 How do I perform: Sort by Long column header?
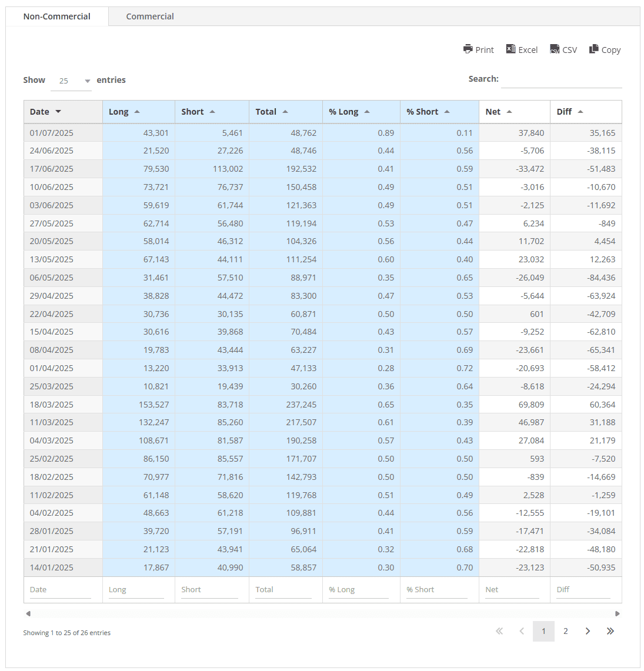[124, 112]
